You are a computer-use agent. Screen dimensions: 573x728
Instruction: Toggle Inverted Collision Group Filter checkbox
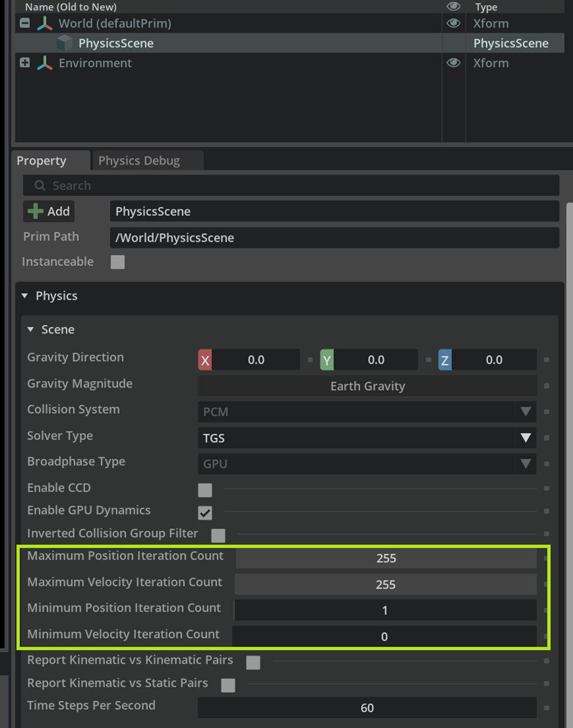(218, 535)
